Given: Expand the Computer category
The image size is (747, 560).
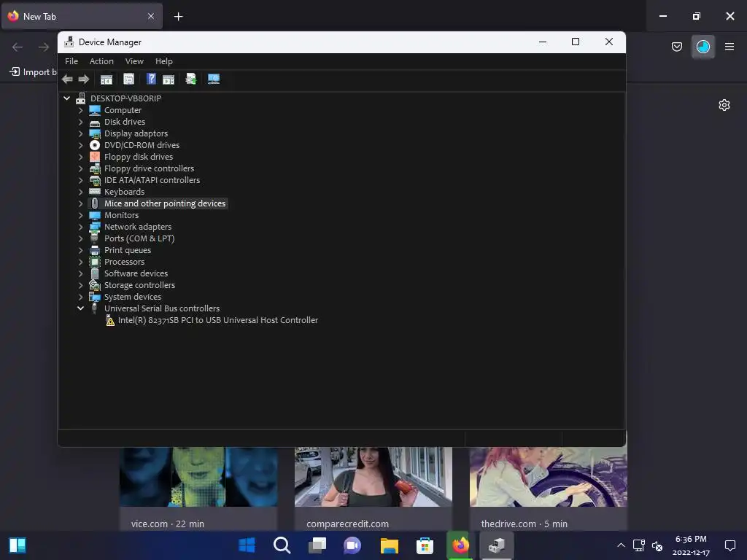Looking at the screenshot, I should [x=80, y=110].
